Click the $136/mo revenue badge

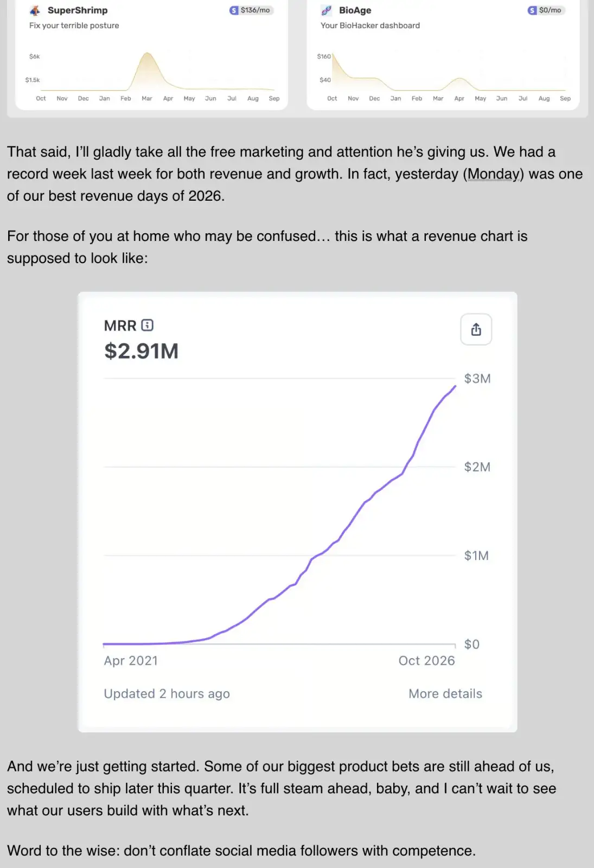(x=251, y=10)
